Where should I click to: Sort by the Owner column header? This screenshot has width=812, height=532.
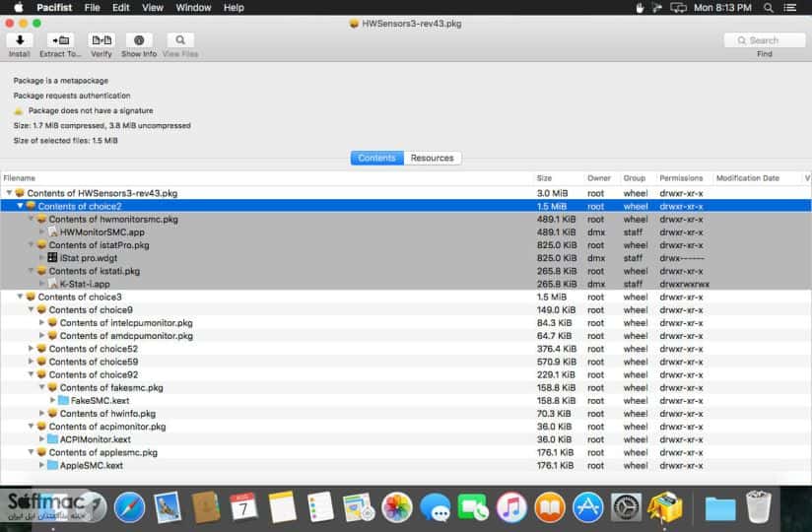(x=601, y=178)
